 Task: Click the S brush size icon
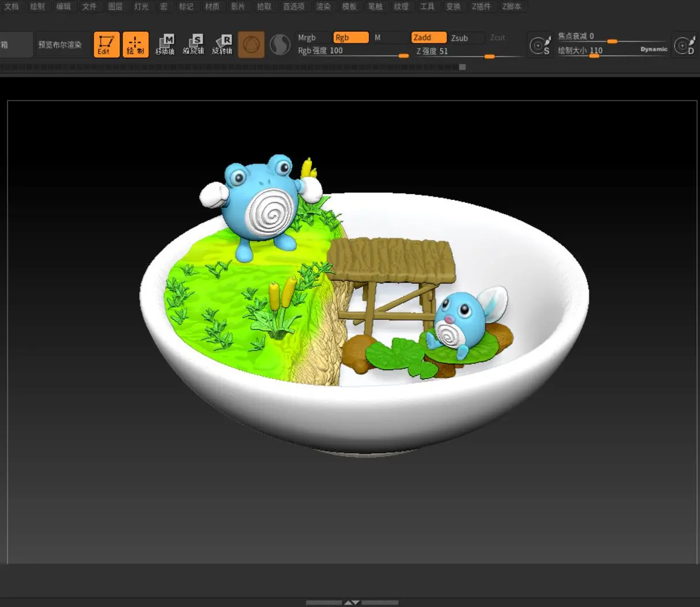(x=539, y=45)
